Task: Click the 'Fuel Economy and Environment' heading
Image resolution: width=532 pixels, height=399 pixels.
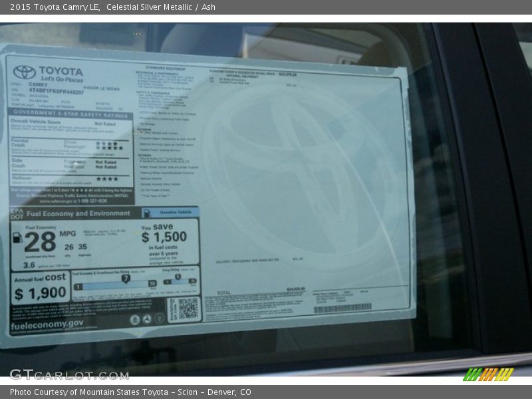Action: click(x=78, y=213)
